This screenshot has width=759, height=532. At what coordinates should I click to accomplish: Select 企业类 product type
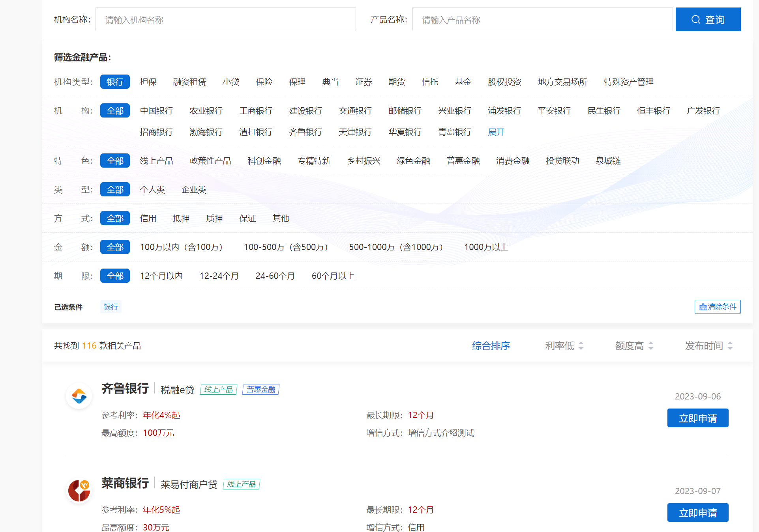point(194,189)
